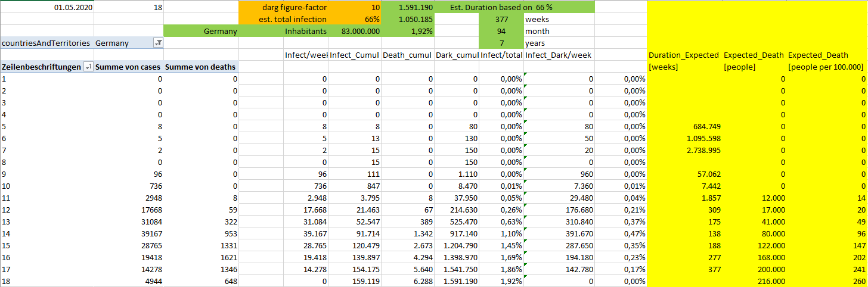Click the 83.000.000 inhabitants value
This screenshot has height=287, width=868.
tap(355, 31)
